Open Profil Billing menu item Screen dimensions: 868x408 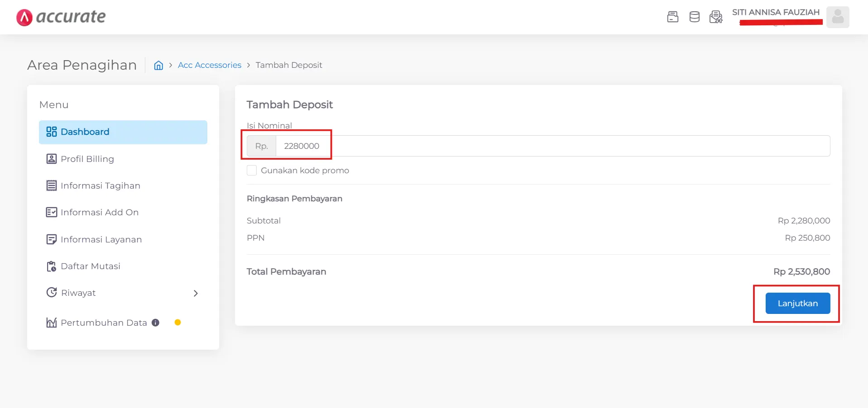pyautogui.click(x=87, y=159)
